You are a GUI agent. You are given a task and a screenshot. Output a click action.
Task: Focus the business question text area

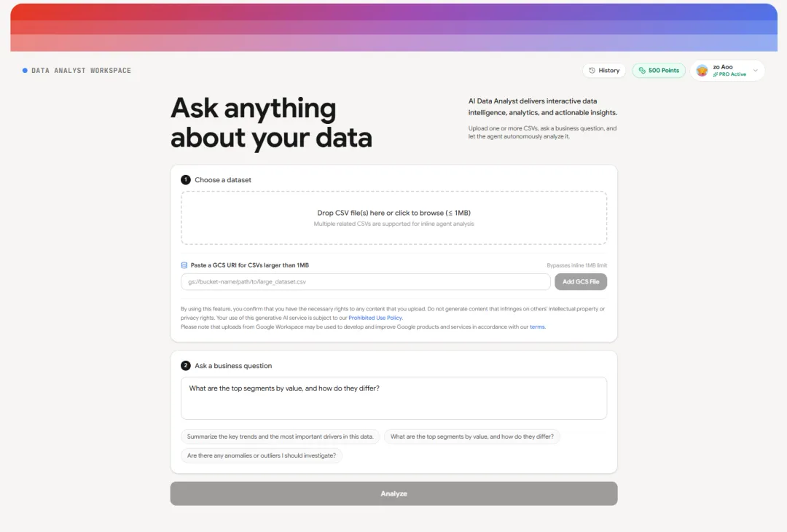394,398
